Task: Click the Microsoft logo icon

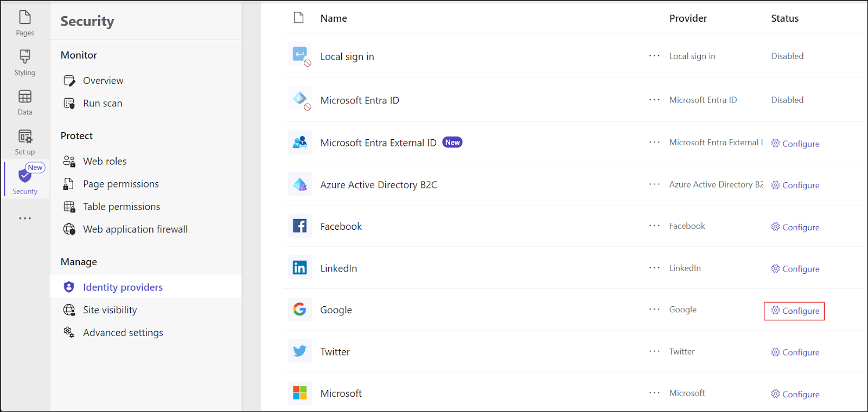Action: (300, 393)
